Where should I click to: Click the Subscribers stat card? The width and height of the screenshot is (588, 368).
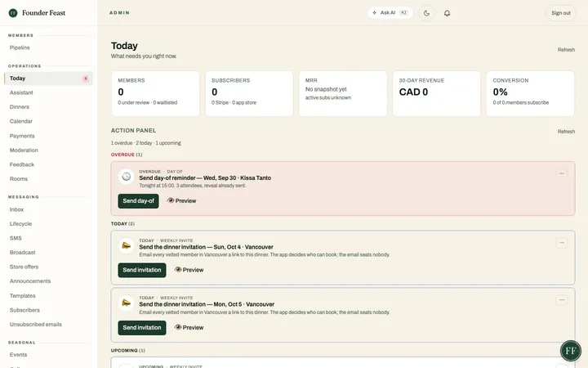coord(249,93)
